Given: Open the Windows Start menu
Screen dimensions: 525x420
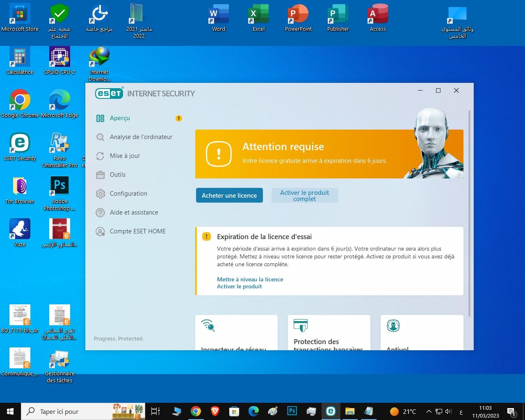Looking at the screenshot, I should tap(10, 411).
